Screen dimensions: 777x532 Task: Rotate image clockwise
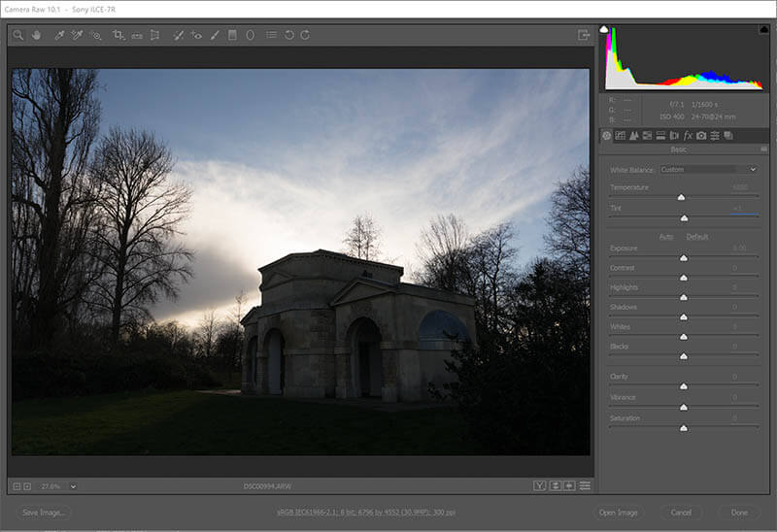click(x=305, y=35)
